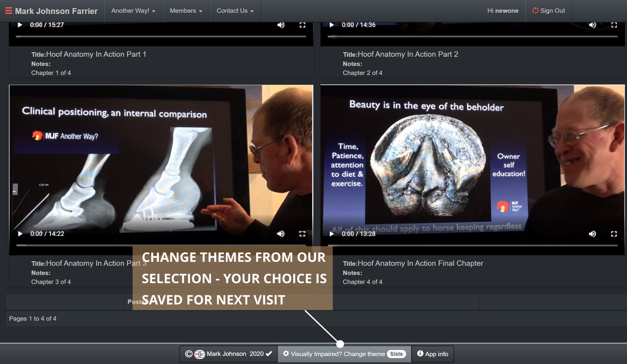
Task: Click Mark Johnson Farrier brand link
Action: coord(56,11)
